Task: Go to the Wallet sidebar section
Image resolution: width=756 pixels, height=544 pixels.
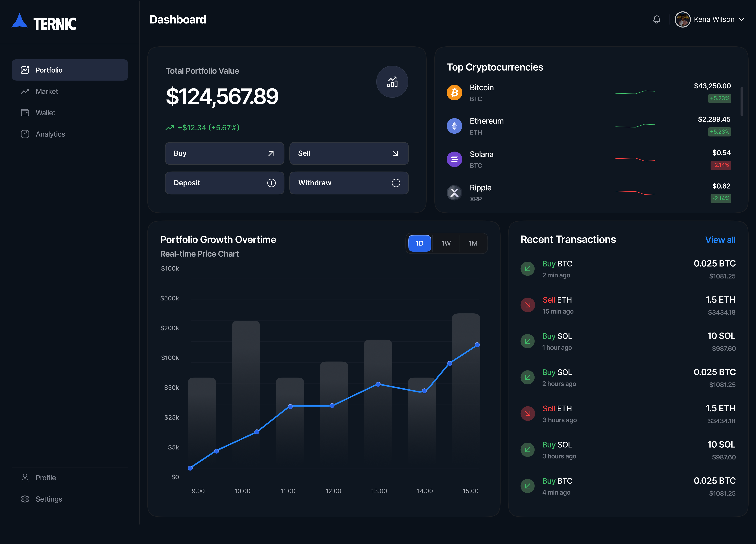Action: [45, 113]
